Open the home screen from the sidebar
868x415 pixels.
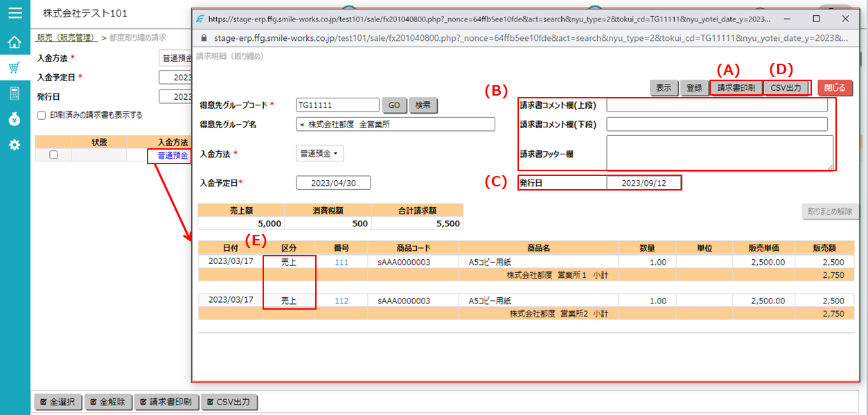(x=15, y=42)
